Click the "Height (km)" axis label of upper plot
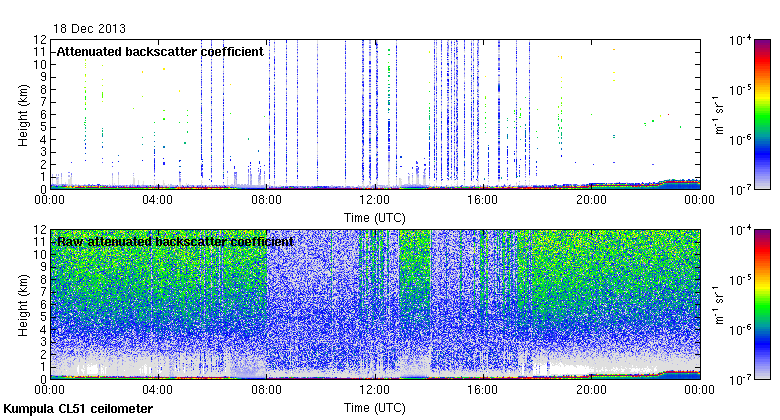The width and height of the screenshot is (780, 420). [22, 113]
